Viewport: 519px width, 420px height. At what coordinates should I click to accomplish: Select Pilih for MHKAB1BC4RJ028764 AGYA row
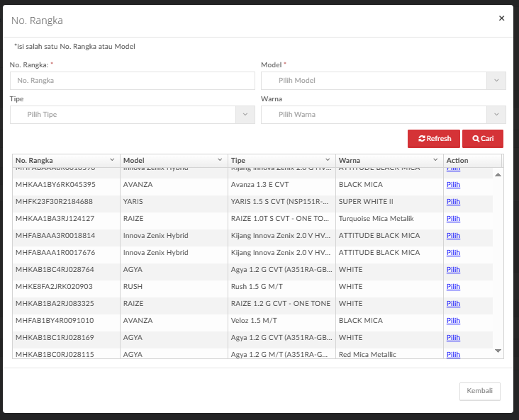click(453, 270)
